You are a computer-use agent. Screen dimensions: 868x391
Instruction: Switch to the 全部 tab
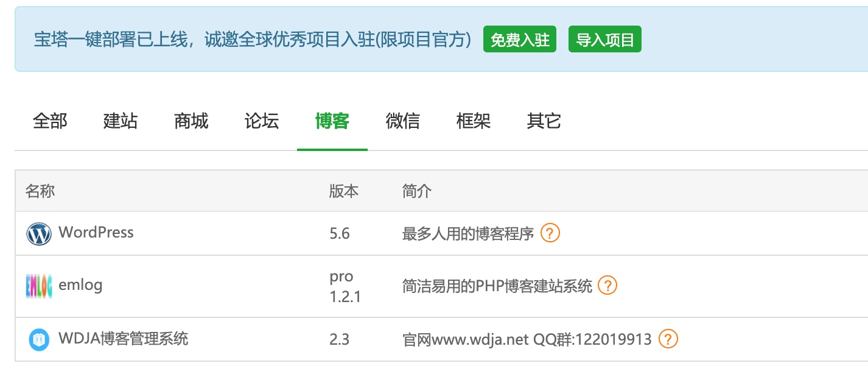click(50, 121)
